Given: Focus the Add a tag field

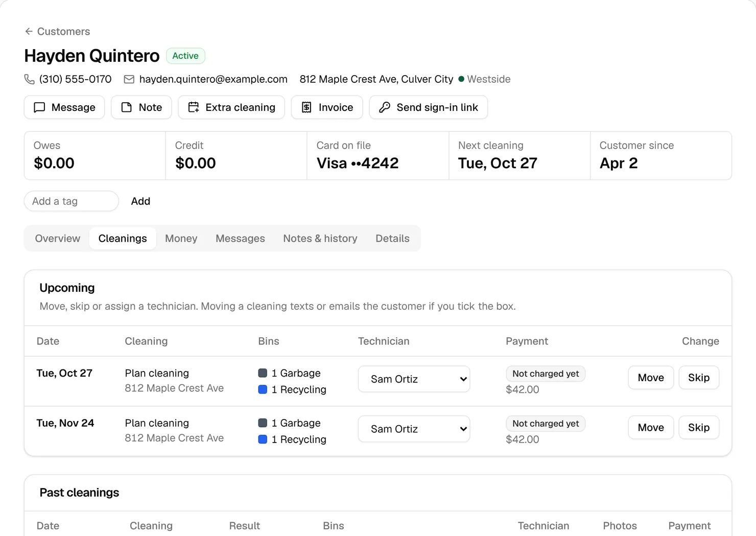Looking at the screenshot, I should coord(72,201).
